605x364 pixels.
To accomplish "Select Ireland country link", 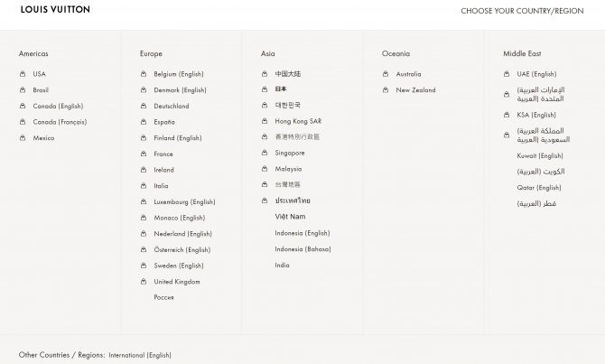I will pos(164,170).
